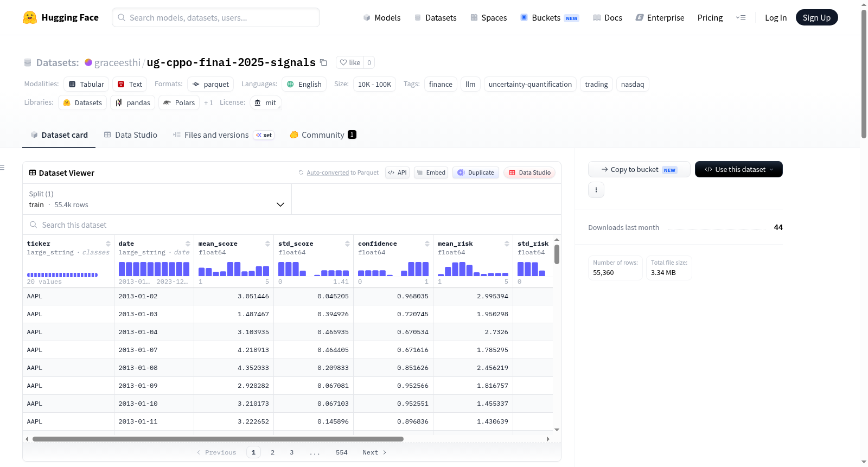Open the Use this dataset dropdown

click(739, 169)
